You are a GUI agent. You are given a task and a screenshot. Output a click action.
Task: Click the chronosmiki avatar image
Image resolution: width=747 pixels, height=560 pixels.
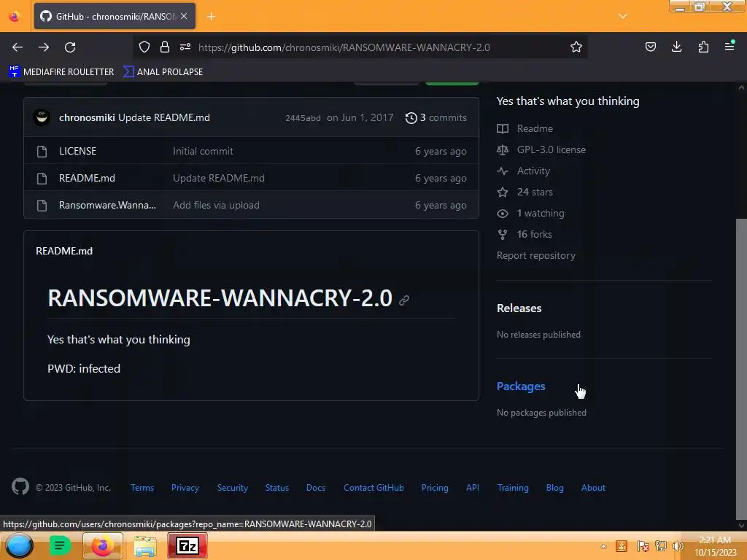point(42,117)
